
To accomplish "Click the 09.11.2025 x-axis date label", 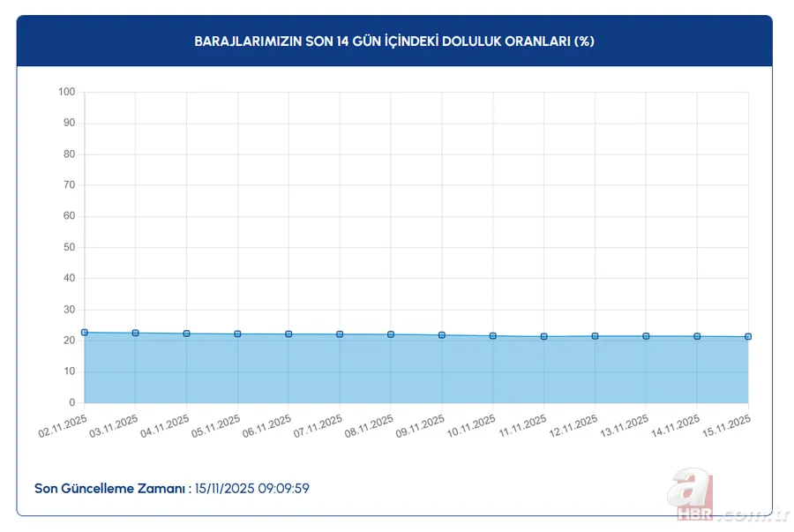I will pyautogui.click(x=419, y=428).
